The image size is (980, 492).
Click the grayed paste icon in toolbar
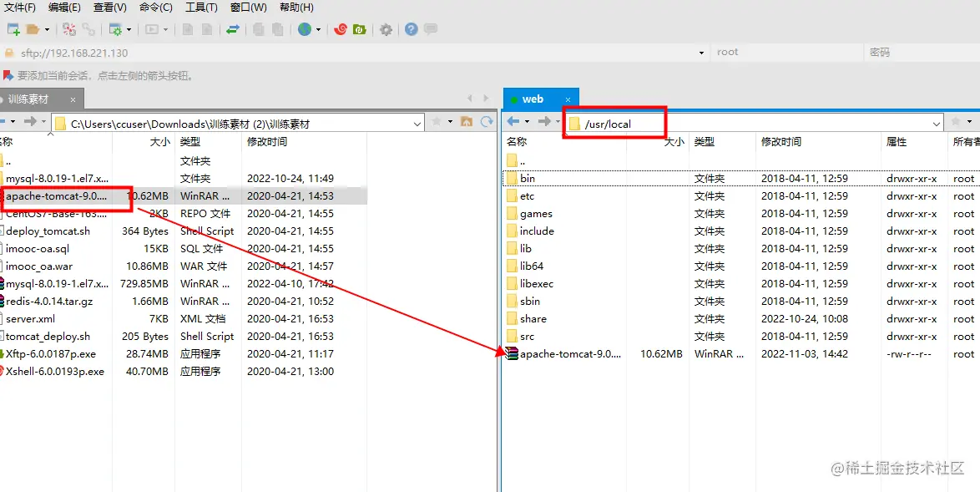(277, 29)
